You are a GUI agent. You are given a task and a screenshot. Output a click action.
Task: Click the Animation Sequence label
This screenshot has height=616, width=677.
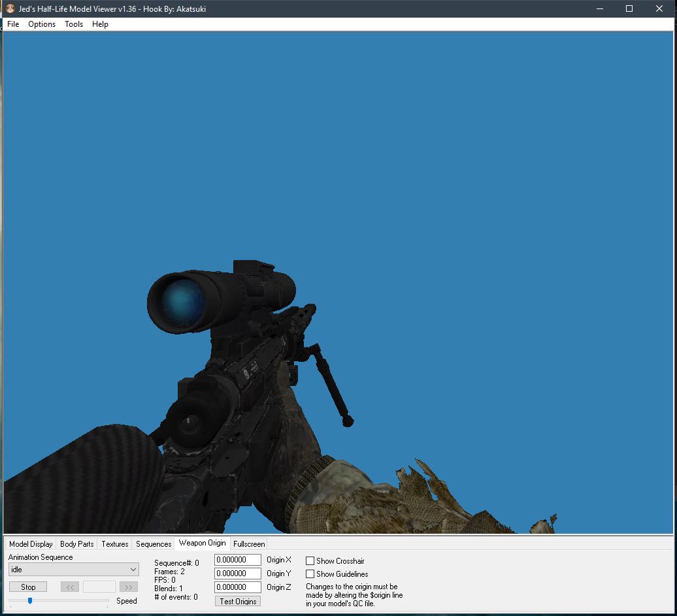[x=41, y=557]
